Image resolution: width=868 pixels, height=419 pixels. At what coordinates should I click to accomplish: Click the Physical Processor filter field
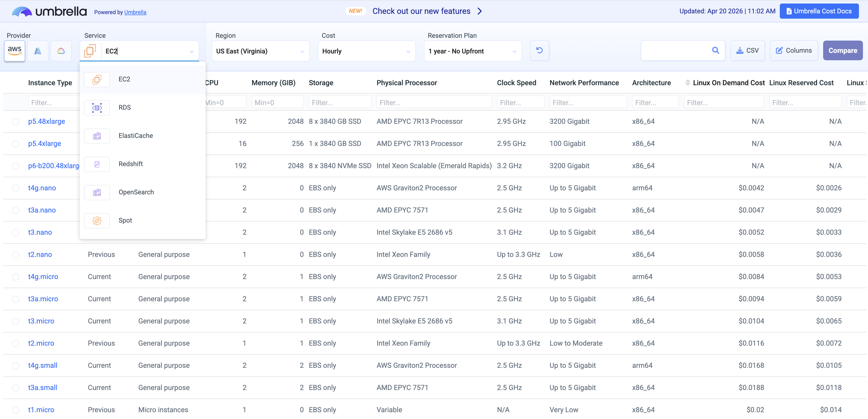434,102
